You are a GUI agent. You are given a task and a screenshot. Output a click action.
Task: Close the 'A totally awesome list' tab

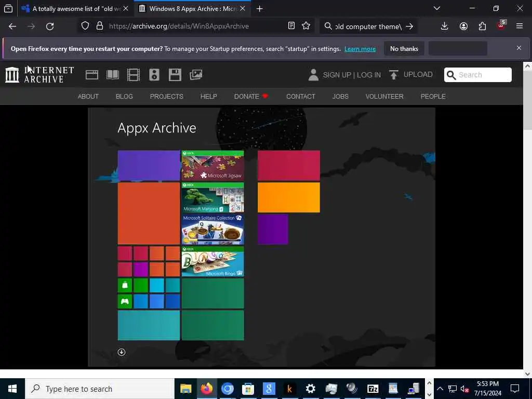[x=126, y=9]
